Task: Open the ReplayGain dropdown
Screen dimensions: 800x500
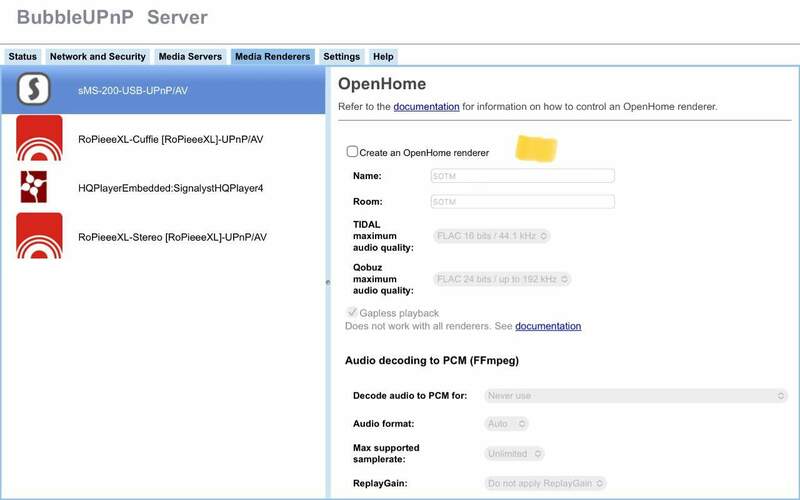Action: click(x=545, y=483)
